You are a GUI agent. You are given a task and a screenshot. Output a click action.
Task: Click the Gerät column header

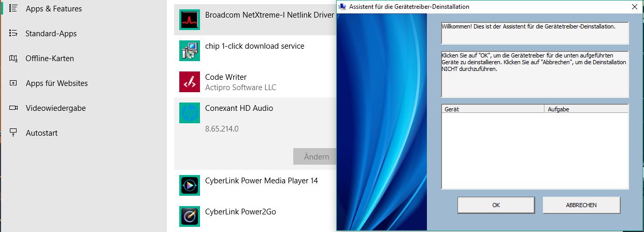pyautogui.click(x=493, y=109)
